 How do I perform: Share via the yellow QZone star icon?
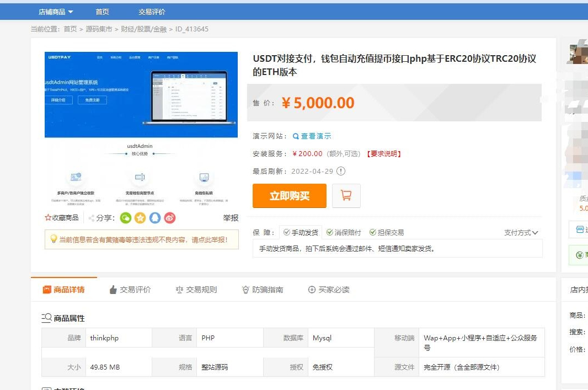140,218
